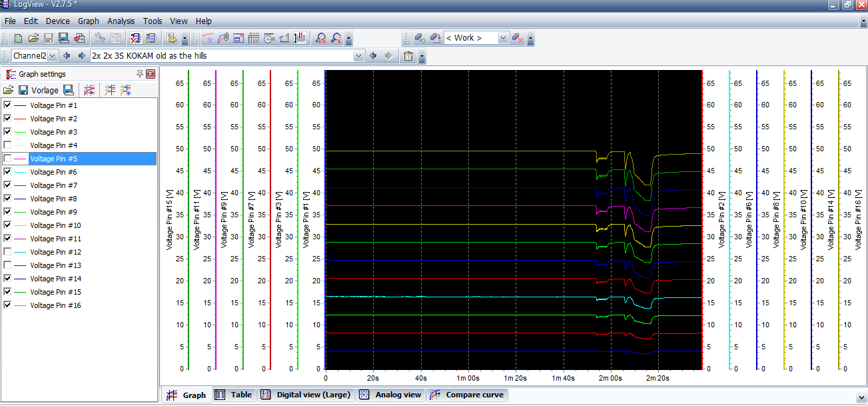Save template with Vorlage button
The image size is (868, 406).
coord(39,90)
